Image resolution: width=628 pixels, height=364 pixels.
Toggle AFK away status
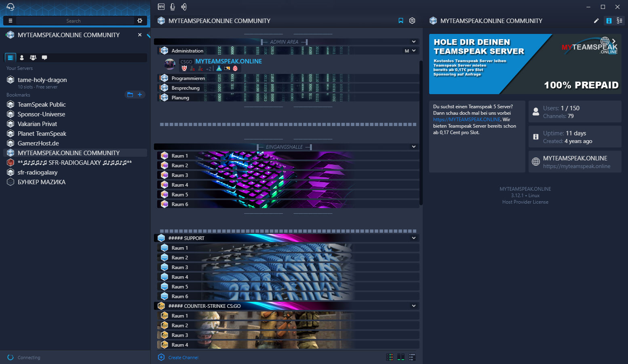pos(161,7)
